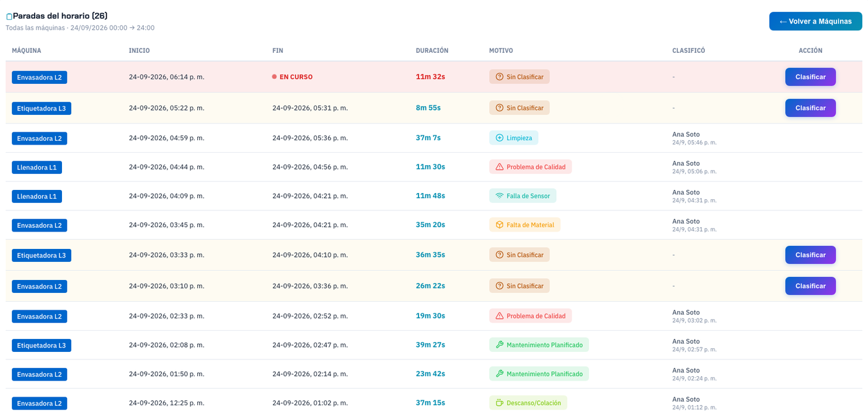
Task: Classify the ongoing Envasadora L2 stop
Action: (810, 77)
